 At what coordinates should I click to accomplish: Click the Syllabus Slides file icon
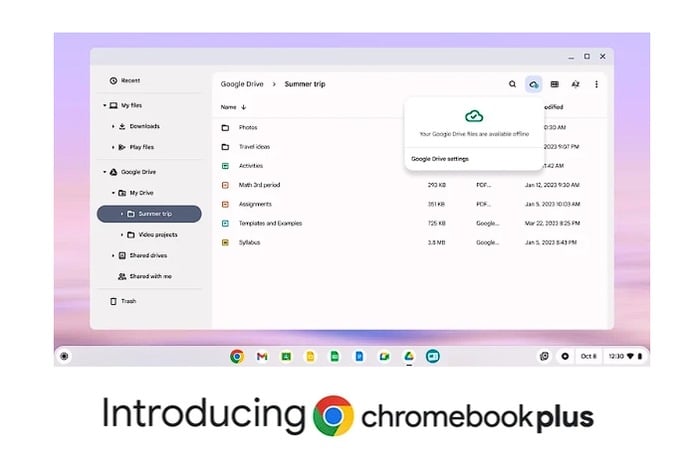(225, 242)
